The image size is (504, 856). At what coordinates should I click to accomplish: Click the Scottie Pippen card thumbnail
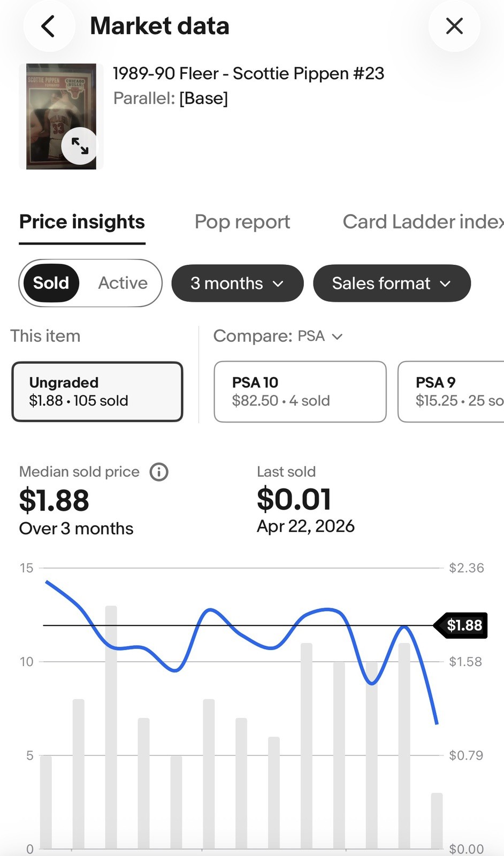coord(61,117)
